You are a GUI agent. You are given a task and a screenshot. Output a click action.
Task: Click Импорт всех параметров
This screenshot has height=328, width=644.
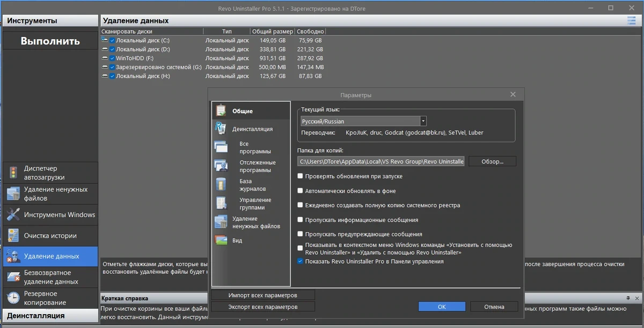pyautogui.click(x=263, y=295)
